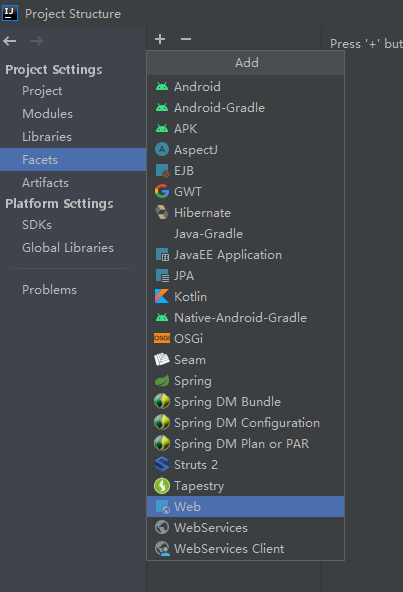Select WebServices facet entry

click(x=246, y=527)
